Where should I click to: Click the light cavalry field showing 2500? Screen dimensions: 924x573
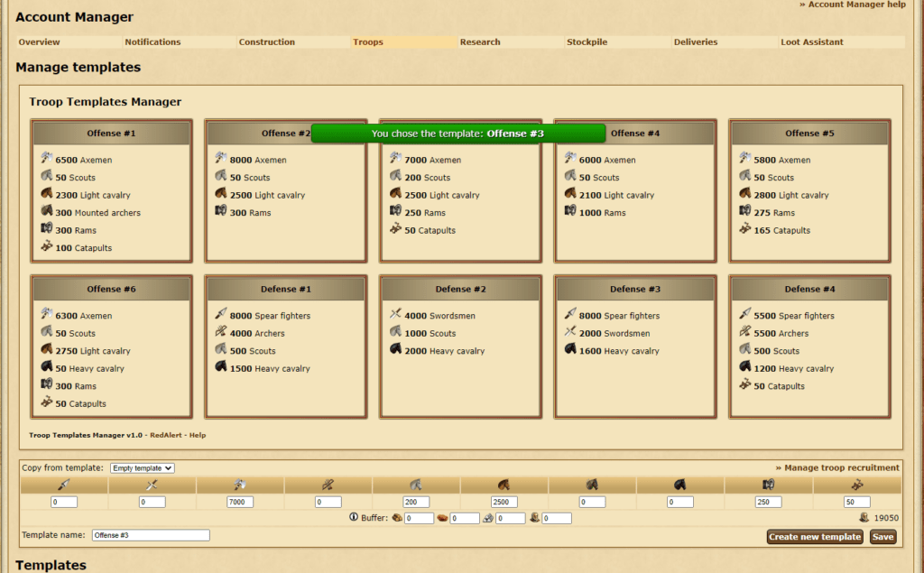tap(504, 503)
